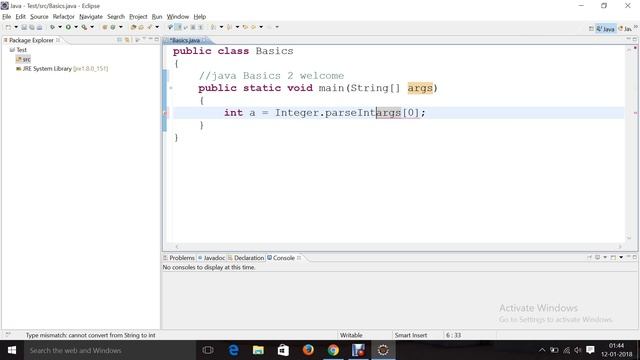Click the Save All toolbar icon
The image size is (640, 360).
click(x=32, y=27)
